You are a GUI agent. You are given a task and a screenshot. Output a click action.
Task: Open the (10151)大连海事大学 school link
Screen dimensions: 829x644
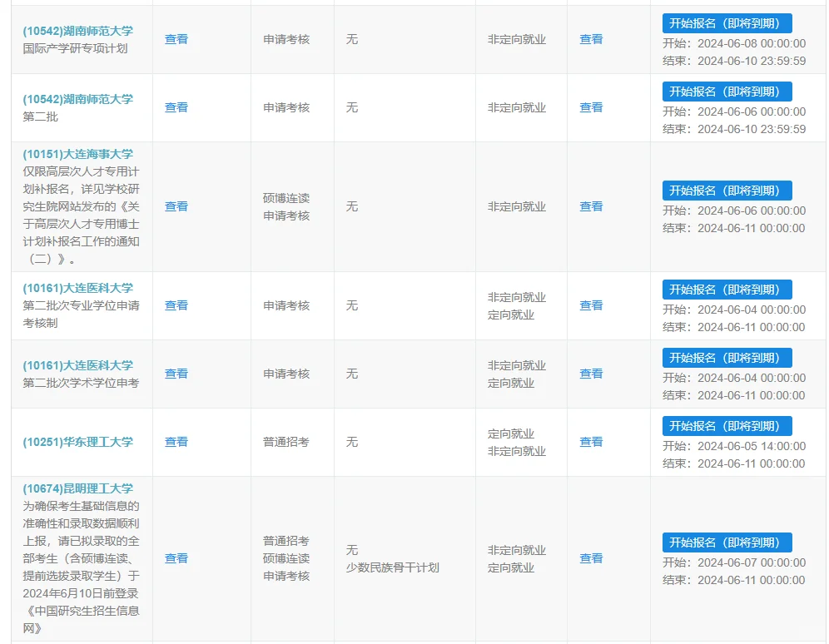(x=77, y=154)
